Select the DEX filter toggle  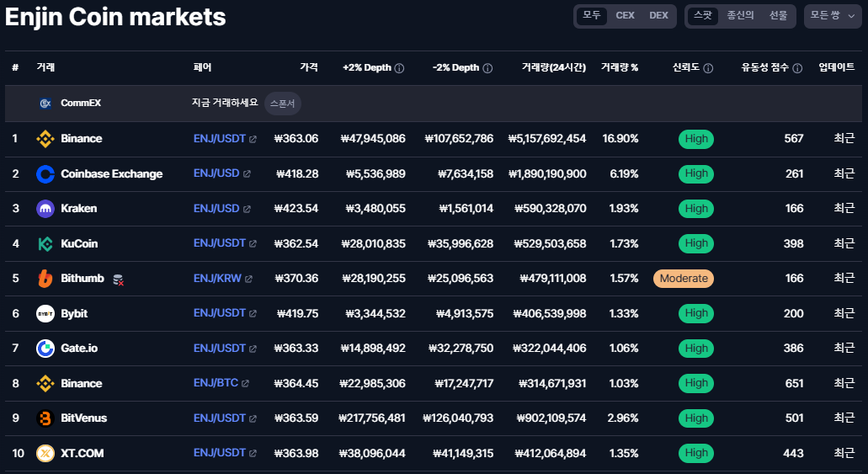click(x=658, y=16)
